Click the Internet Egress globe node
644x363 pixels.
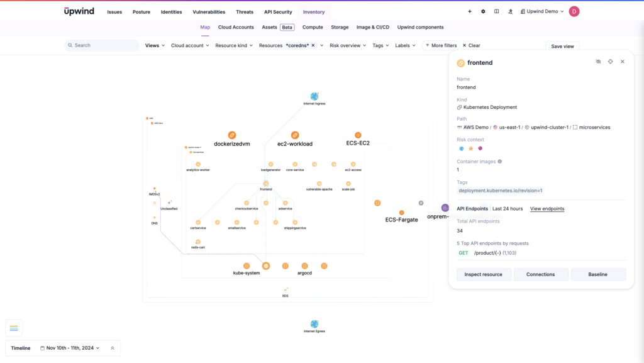point(314,323)
